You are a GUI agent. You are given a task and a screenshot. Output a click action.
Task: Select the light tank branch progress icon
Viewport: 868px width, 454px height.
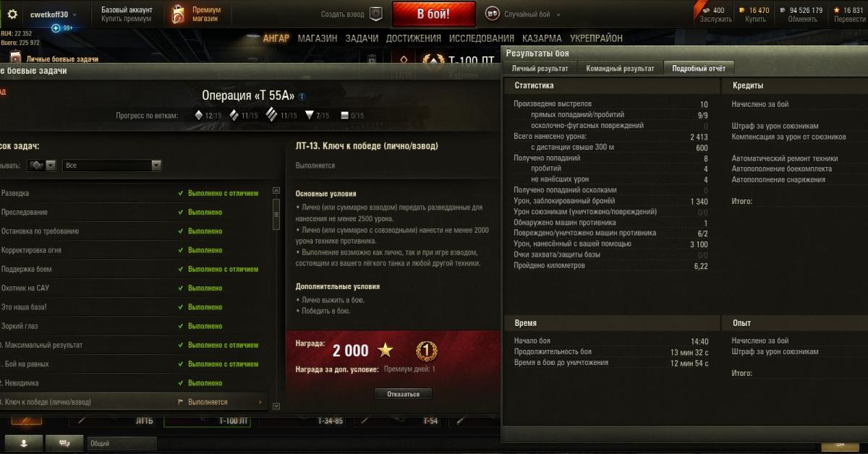tap(199, 115)
